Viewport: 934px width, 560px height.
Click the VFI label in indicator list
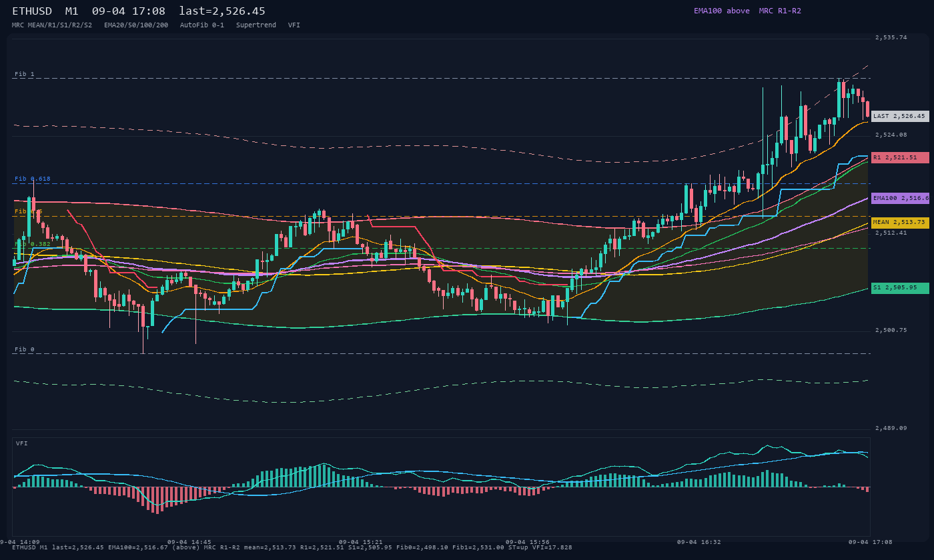[294, 25]
